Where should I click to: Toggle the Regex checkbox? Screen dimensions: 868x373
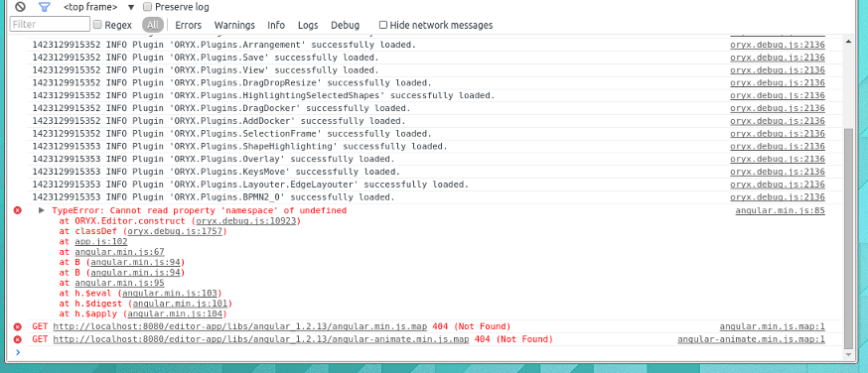coord(97,25)
